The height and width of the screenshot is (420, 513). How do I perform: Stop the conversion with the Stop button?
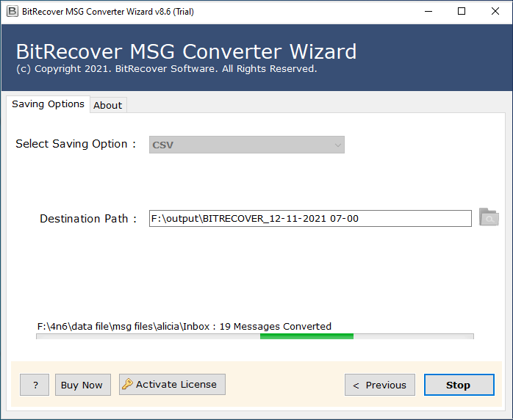(x=458, y=385)
